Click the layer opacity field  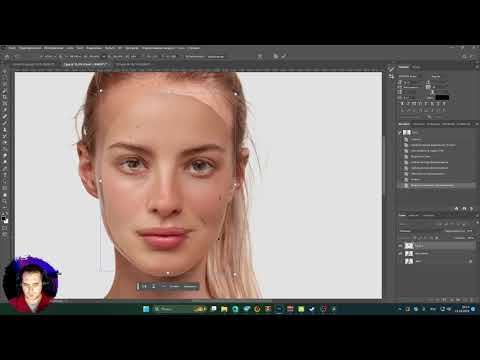click(x=469, y=231)
